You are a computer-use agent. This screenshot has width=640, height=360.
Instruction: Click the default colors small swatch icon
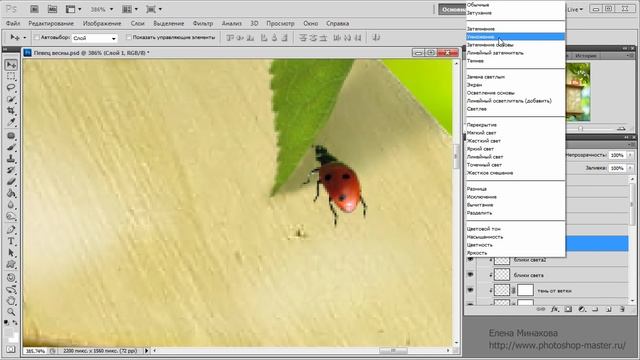point(7,322)
